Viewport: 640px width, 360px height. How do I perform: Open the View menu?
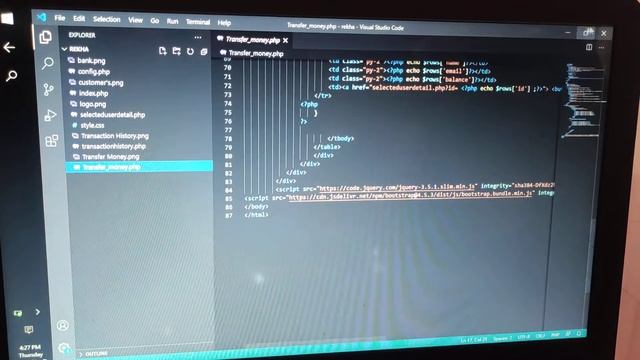(x=136, y=20)
